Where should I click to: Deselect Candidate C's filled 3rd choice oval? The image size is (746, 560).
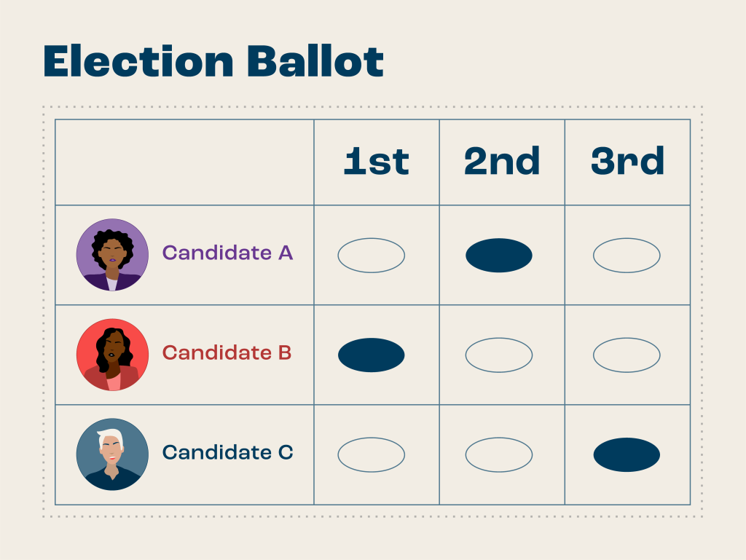pos(627,455)
